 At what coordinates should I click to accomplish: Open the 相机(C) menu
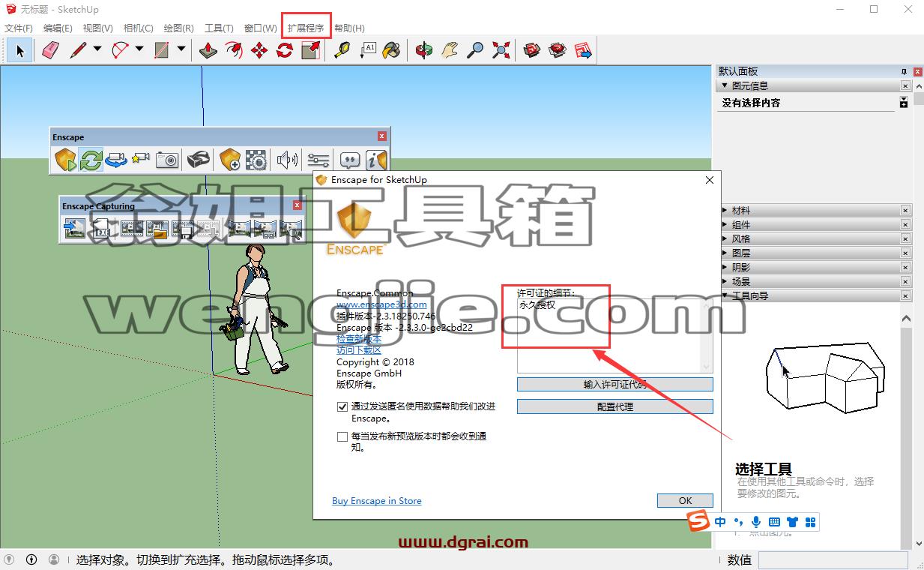pyautogui.click(x=138, y=28)
